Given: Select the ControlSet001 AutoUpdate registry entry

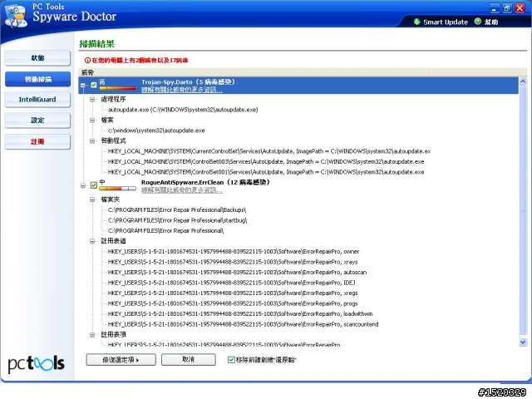Looking at the screenshot, I should pos(266,172).
